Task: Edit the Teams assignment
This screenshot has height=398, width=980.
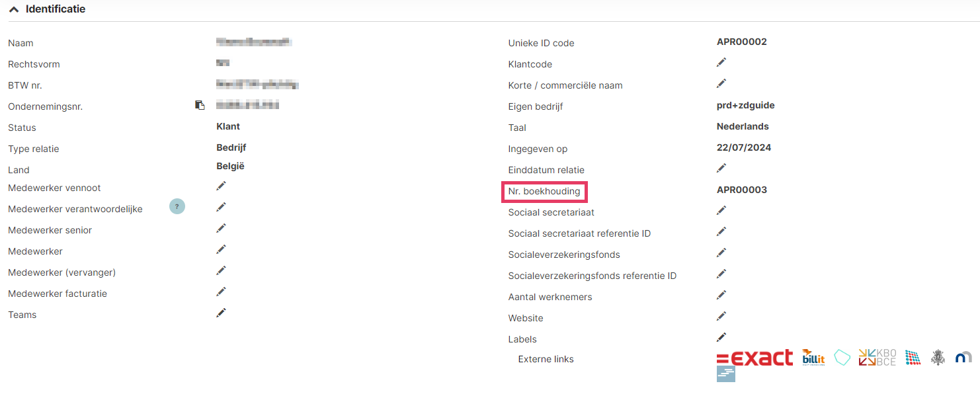Action: coord(221,313)
